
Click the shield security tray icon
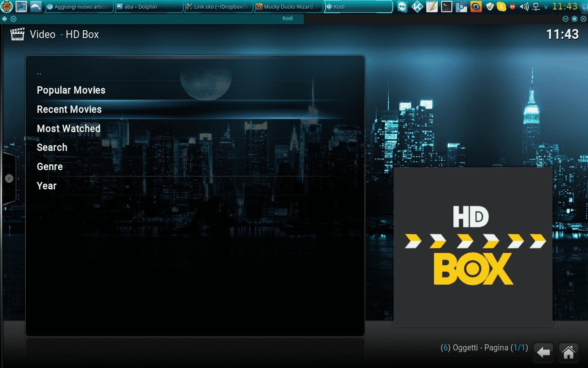click(490, 7)
